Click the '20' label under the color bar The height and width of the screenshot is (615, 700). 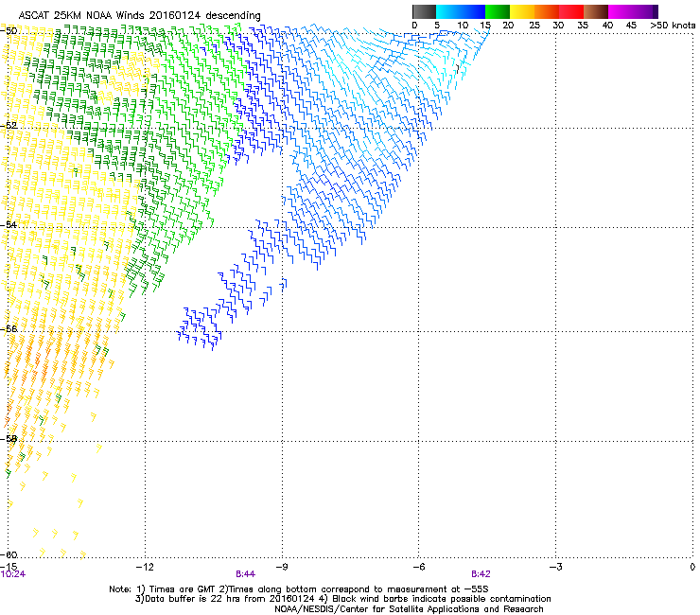(508, 26)
